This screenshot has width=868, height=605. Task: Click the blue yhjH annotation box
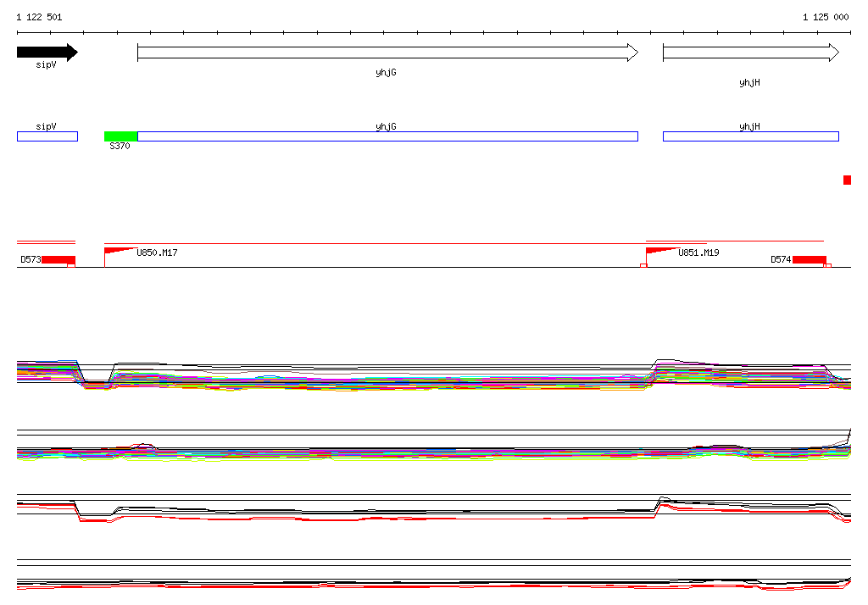751,136
